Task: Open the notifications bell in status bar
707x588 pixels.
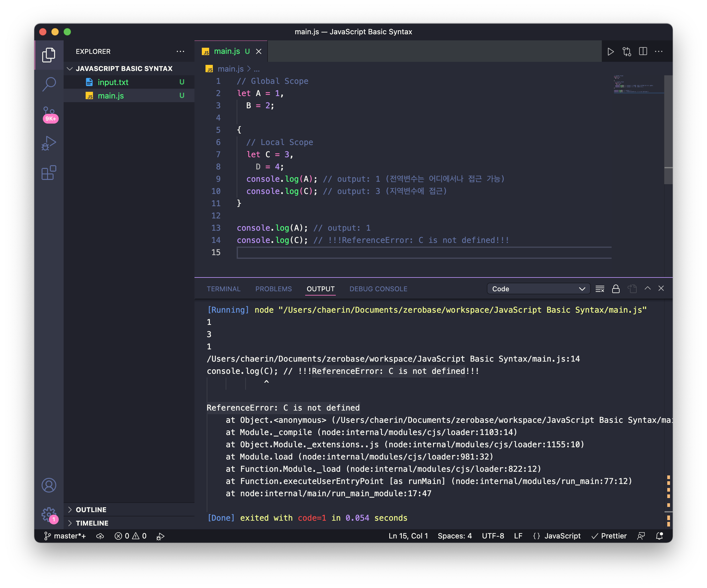Action: coord(659,536)
